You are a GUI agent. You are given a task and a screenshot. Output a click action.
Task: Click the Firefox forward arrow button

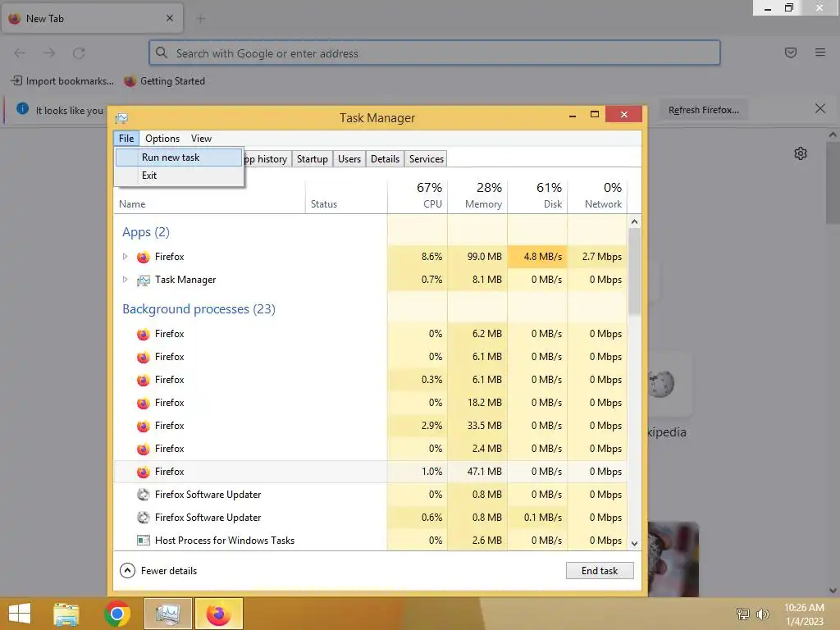[x=49, y=53]
